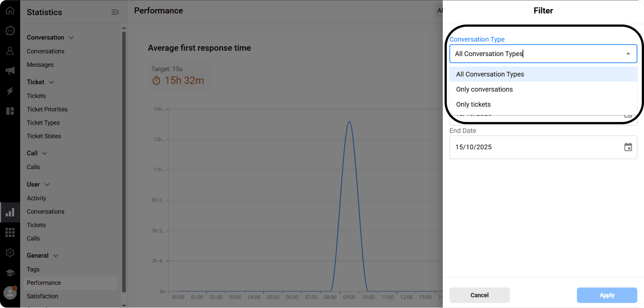Select All Conversation Types option
Screen dimensions: 644x308
click(543, 74)
